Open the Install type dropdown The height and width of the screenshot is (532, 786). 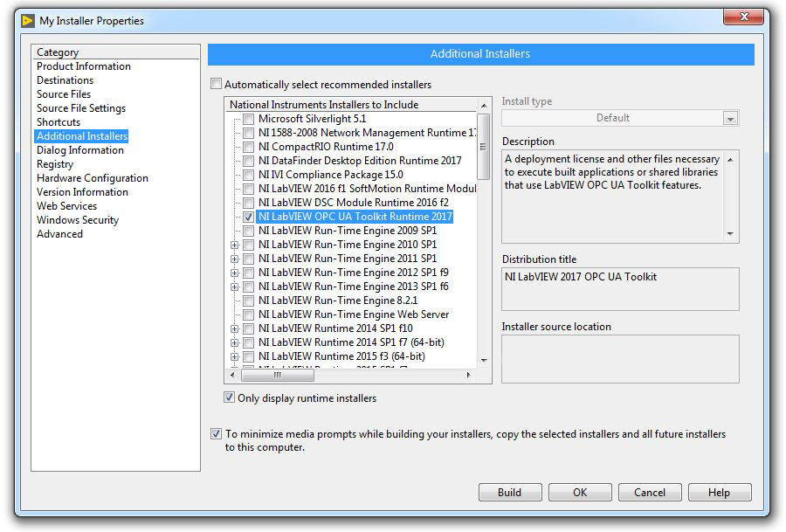click(730, 118)
